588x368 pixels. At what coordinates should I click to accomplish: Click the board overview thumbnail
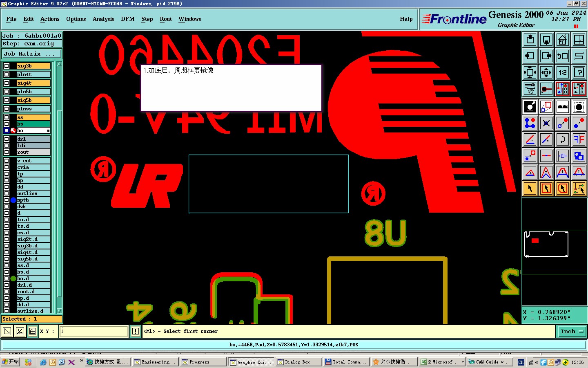(x=546, y=244)
